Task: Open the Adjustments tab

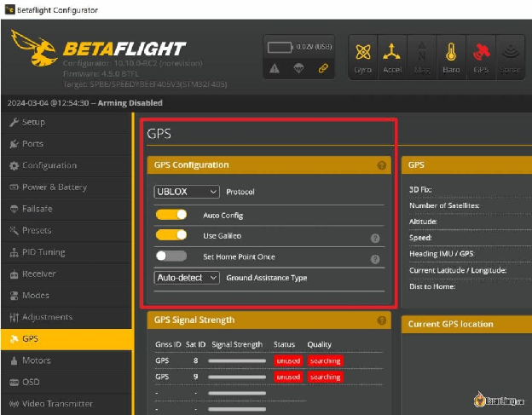Action: (66, 317)
